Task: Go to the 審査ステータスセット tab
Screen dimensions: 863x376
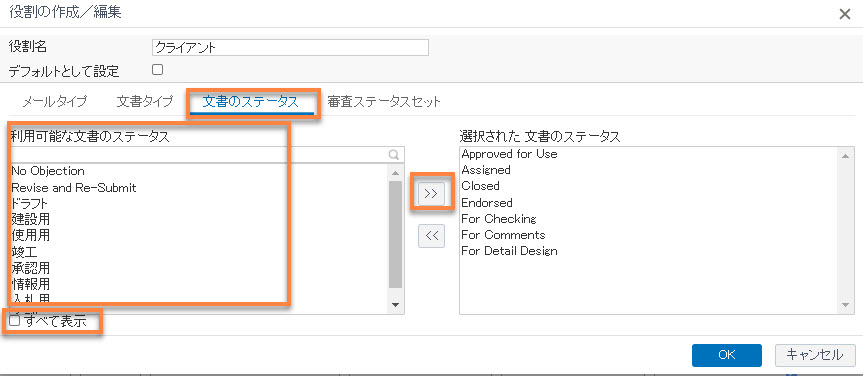Action: [x=384, y=102]
